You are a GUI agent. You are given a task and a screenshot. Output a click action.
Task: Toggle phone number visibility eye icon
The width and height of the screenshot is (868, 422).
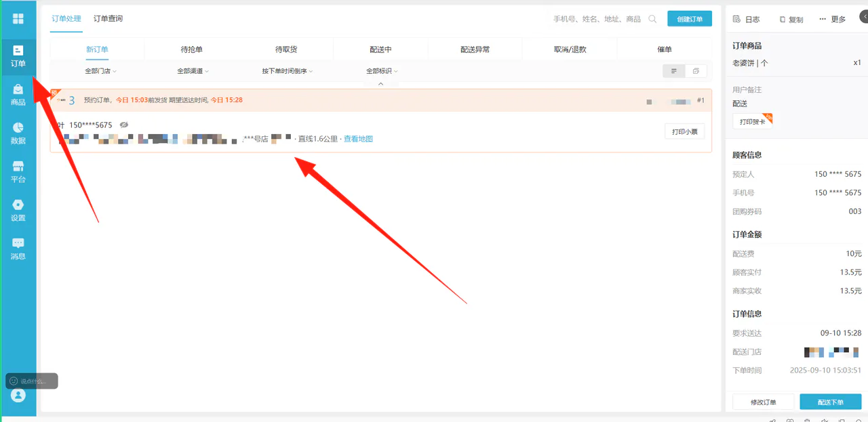[x=124, y=125]
